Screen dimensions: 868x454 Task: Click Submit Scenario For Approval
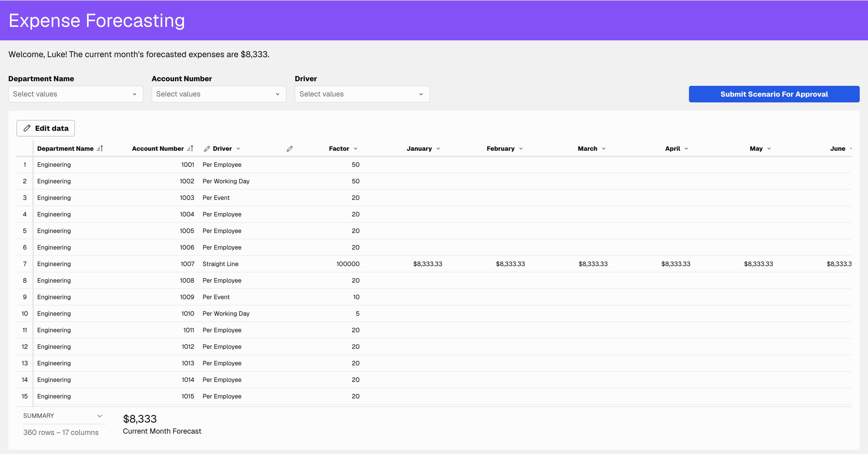click(774, 94)
